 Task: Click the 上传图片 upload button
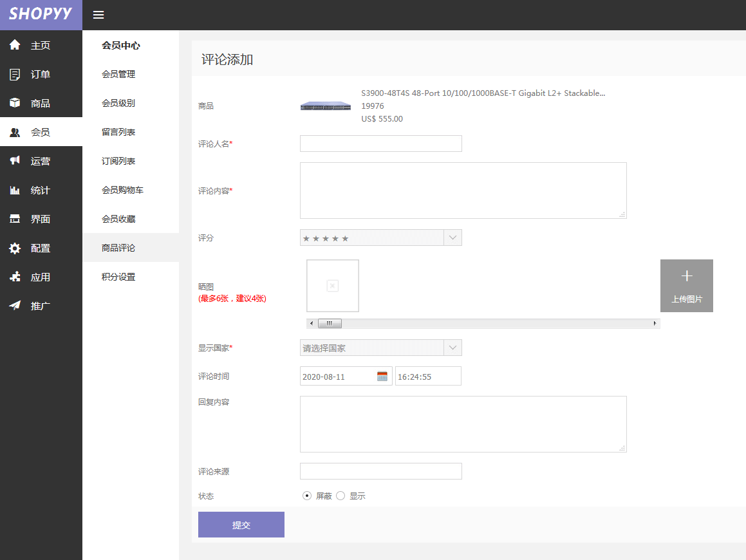(x=687, y=286)
